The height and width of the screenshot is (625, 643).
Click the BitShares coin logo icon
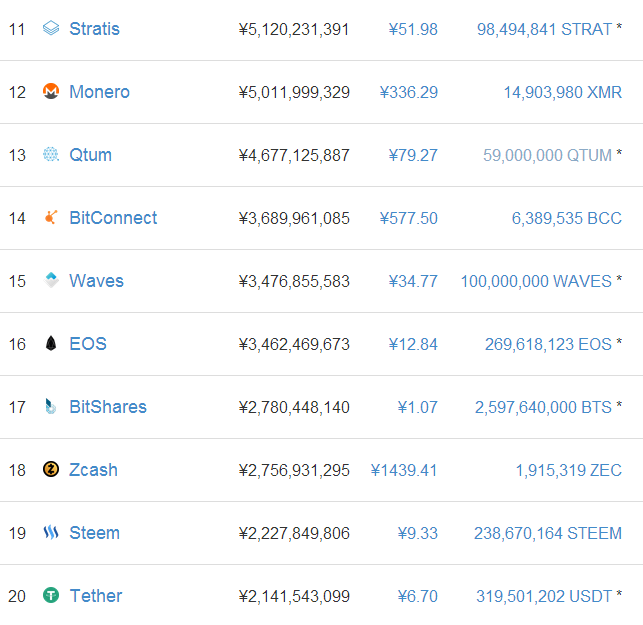coord(51,406)
